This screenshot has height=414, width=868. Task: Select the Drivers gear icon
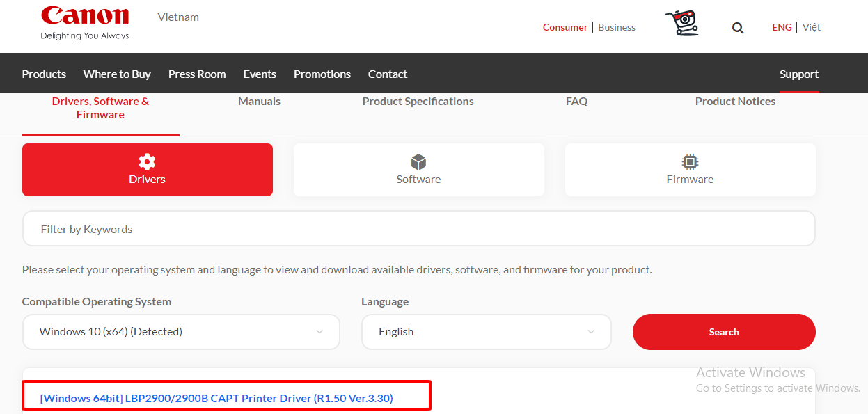pos(147,162)
